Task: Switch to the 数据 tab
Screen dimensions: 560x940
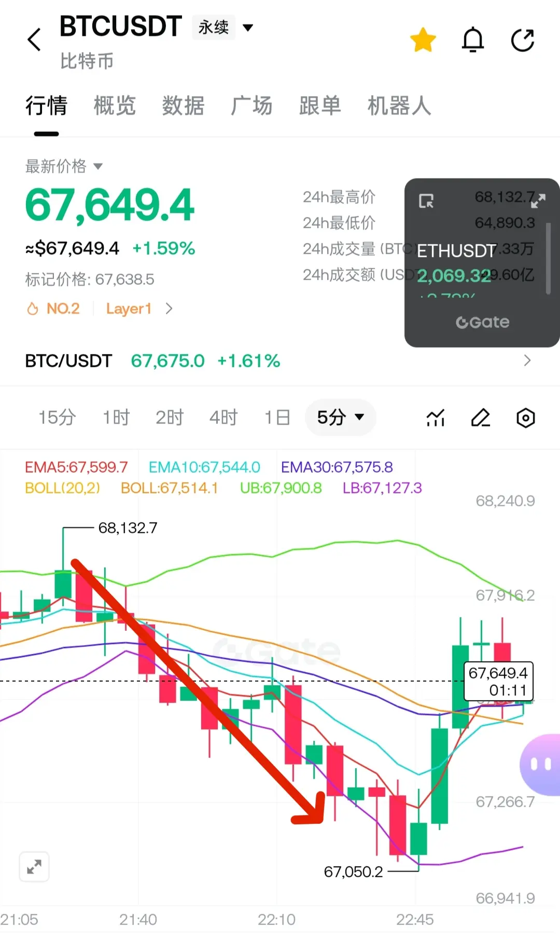Action: (183, 106)
